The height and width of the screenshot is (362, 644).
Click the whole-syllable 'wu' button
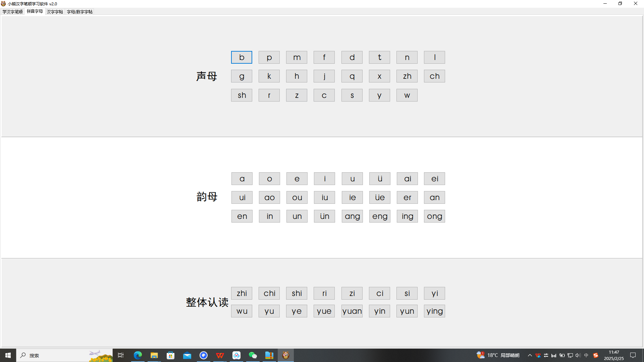241,311
